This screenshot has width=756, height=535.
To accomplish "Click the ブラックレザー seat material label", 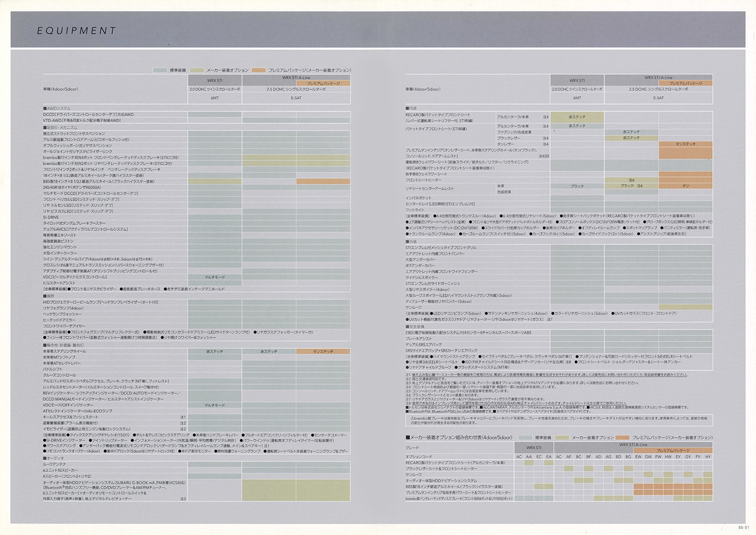I will coord(509,138).
